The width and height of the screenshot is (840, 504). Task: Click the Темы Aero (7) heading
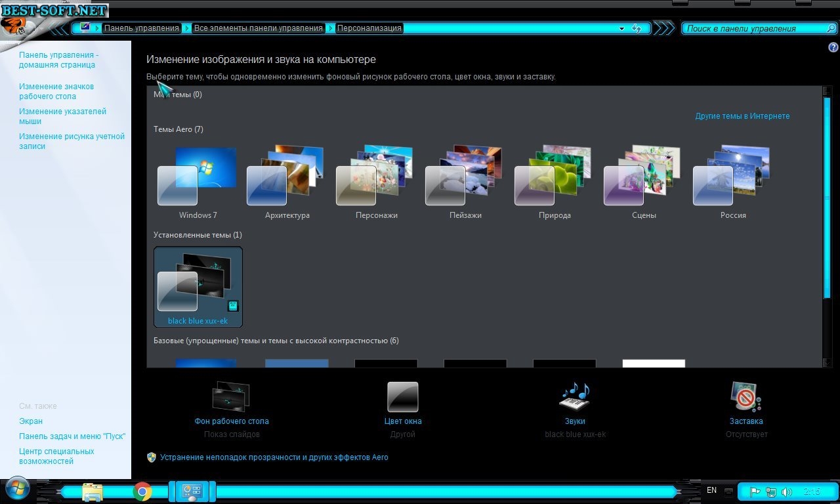coord(178,129)
